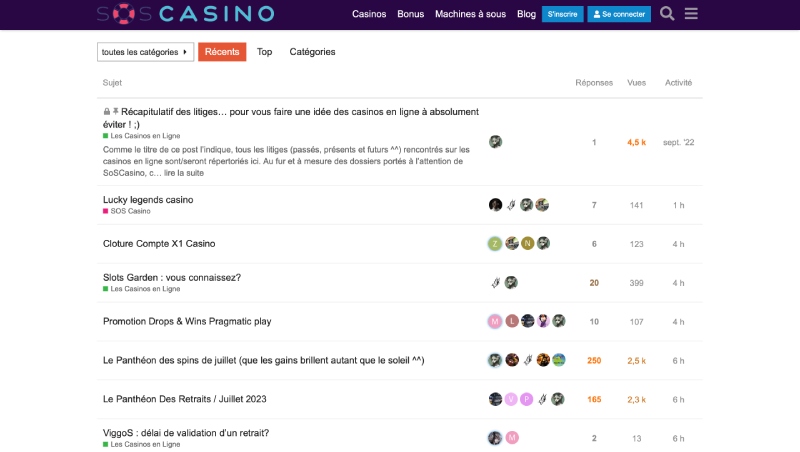Open pink M avatar in Promotion Drops & Wins row

(494, 321)
